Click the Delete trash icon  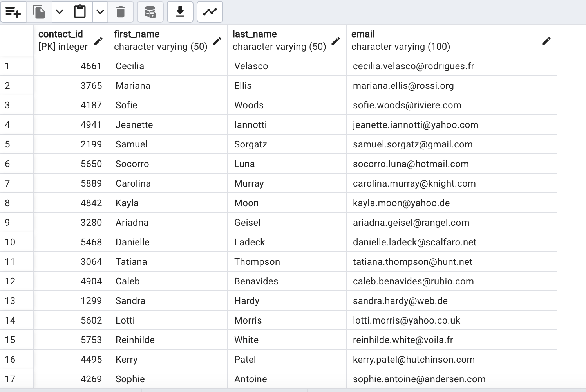(x=121, y=12)
